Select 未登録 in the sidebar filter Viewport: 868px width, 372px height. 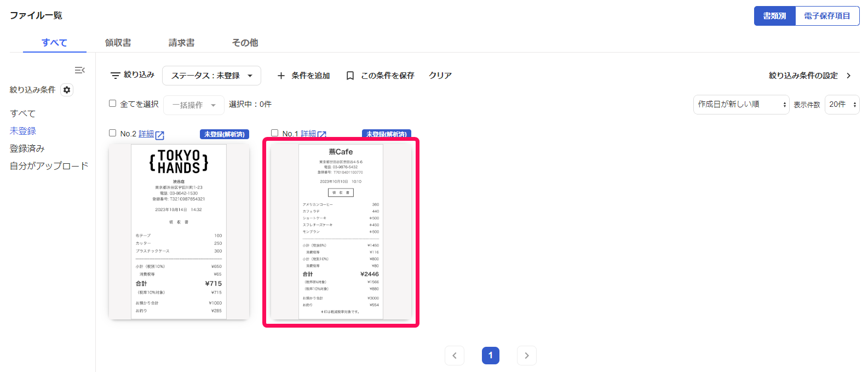[x=23, y=131]
